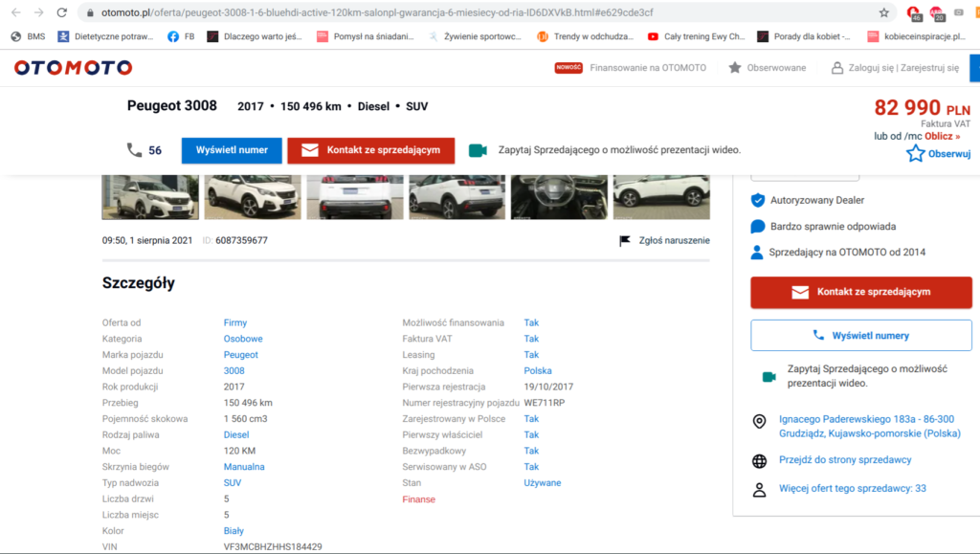The image size is (980, 554).
Task: Click Tak next to Bezwypadkowy
Action: 531,451
